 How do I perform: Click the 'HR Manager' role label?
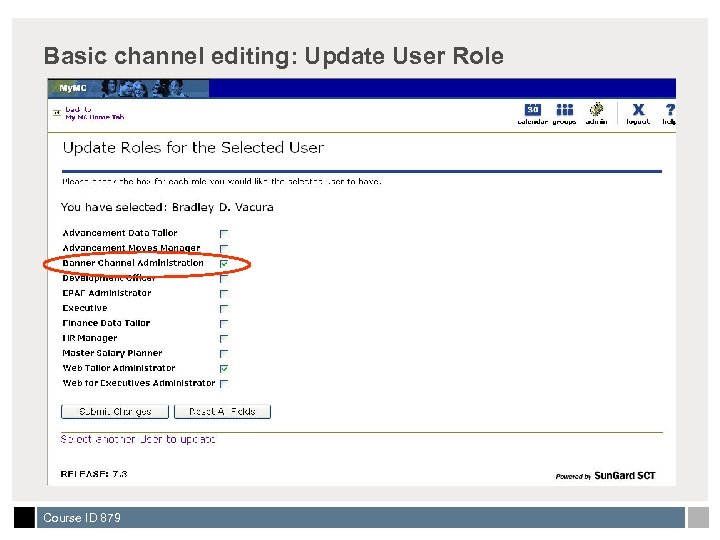tap(90, 338)
